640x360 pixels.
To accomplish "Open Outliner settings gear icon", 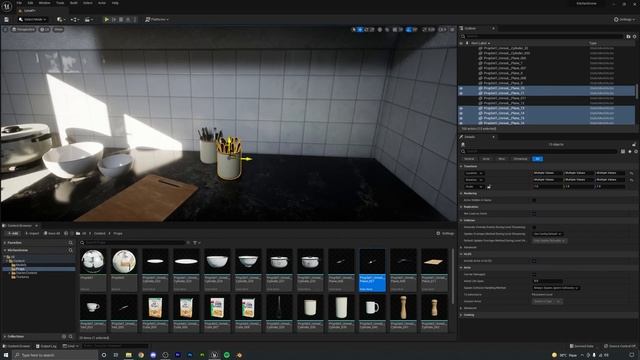I will (635, 36).
